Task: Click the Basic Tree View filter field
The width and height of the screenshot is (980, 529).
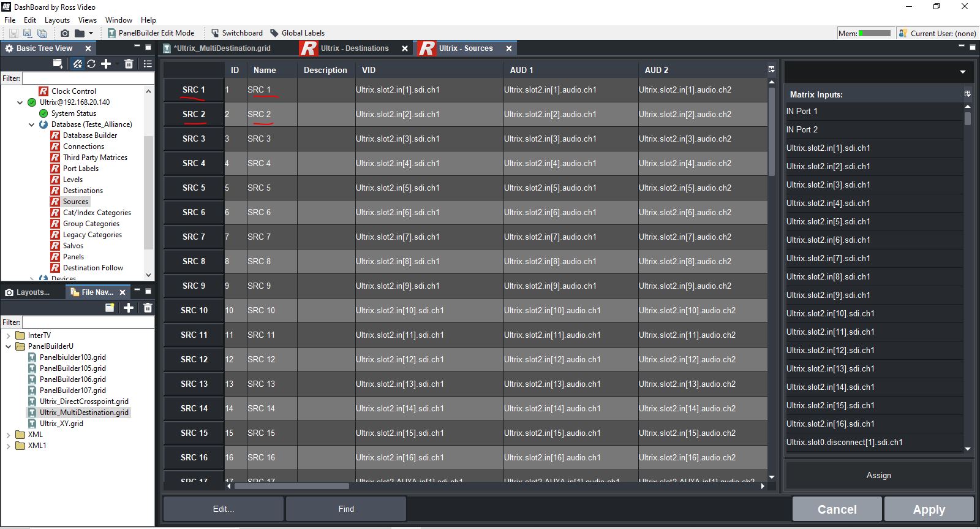Action: tap(88, 78)
